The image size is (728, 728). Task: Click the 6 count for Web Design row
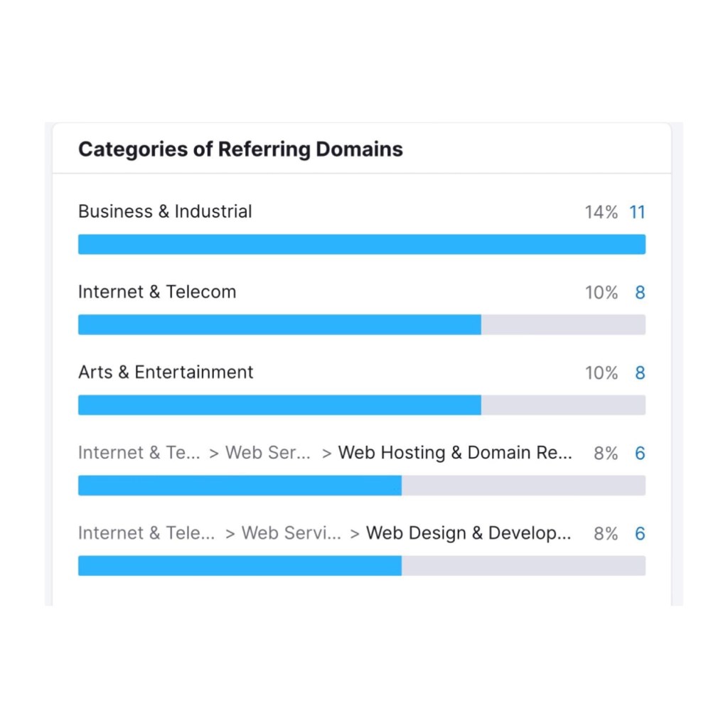(x=640, y=534)
